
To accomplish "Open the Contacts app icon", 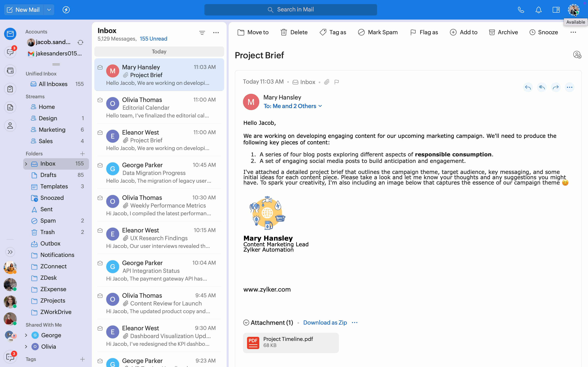I will click(x=10, y=126).
